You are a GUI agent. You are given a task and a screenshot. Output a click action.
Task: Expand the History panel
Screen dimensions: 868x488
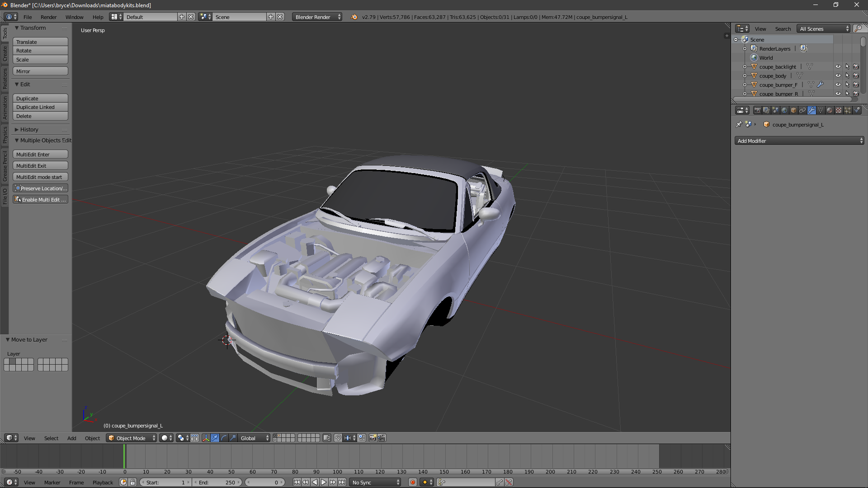click(29, 130)
